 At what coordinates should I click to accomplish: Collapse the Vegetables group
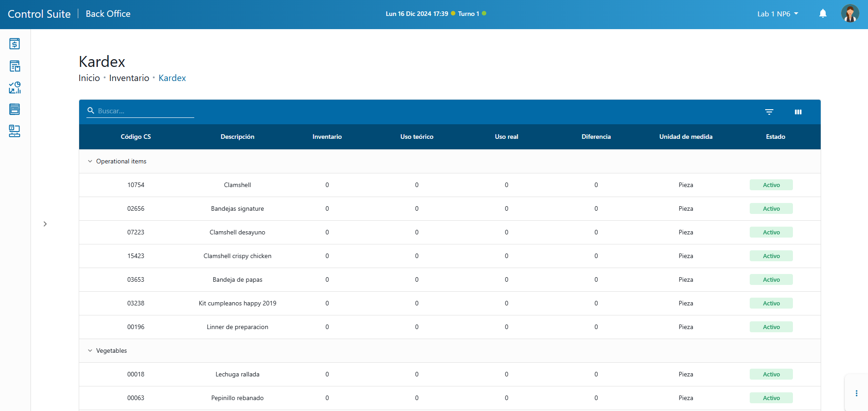click(90, 351)
